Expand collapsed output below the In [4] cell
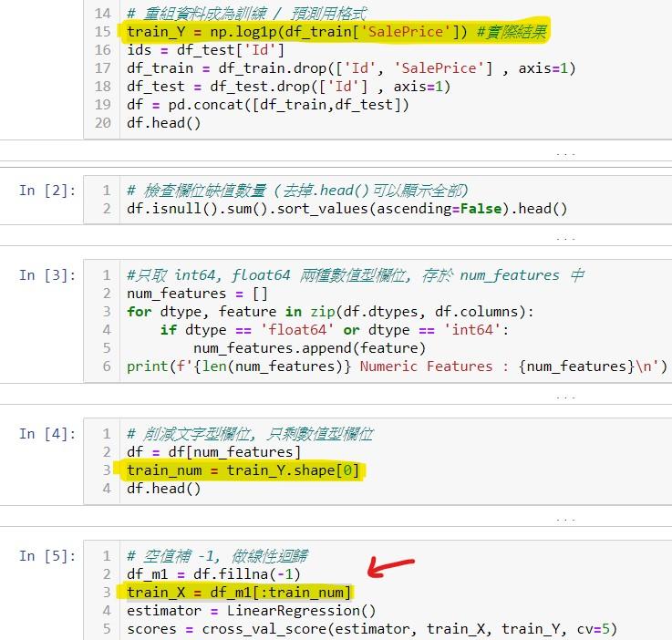The image size is (672, 640). (565, 519)
